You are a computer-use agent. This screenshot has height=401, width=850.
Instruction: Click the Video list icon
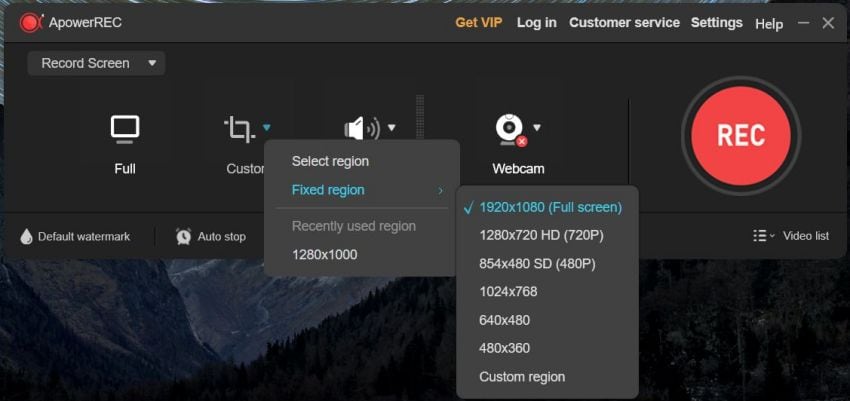coord(759,236)
